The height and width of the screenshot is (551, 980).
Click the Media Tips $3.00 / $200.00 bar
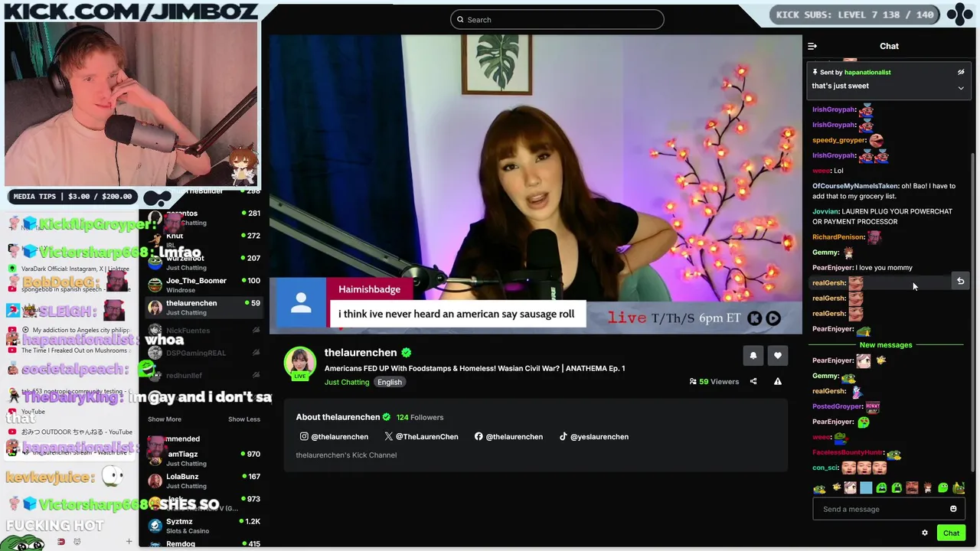(x=73, y=196)
